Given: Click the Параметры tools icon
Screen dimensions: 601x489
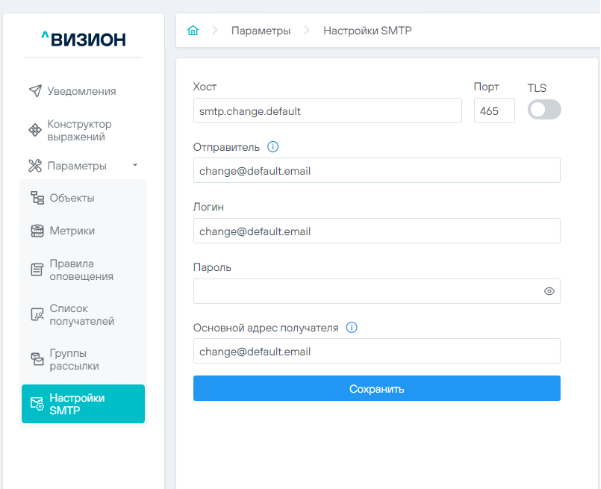Looking at the screenshot, I should (x=35, y=166).
